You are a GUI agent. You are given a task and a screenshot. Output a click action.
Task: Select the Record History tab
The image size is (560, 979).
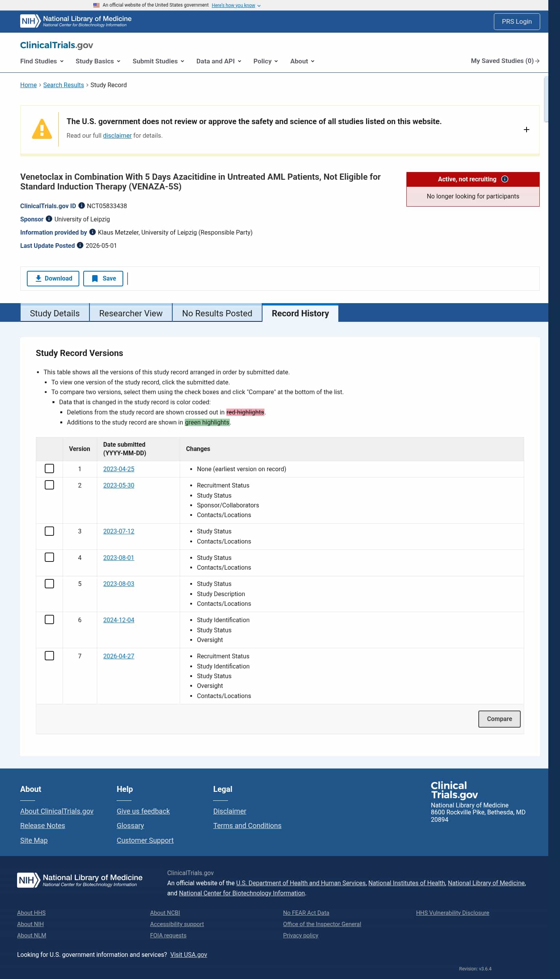point(300,313)
